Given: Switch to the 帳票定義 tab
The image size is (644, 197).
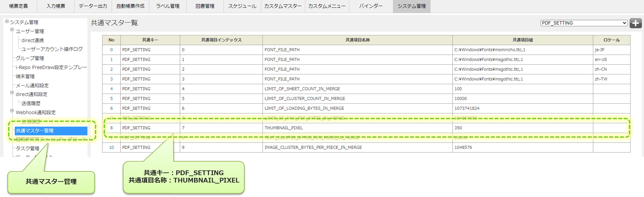Looking at the screenshot, I should coord(19,6).
